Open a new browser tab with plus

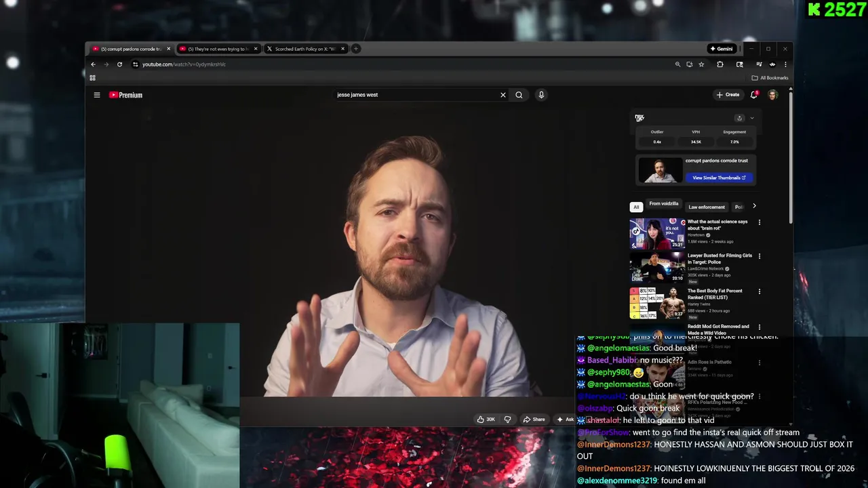point(355,49)
